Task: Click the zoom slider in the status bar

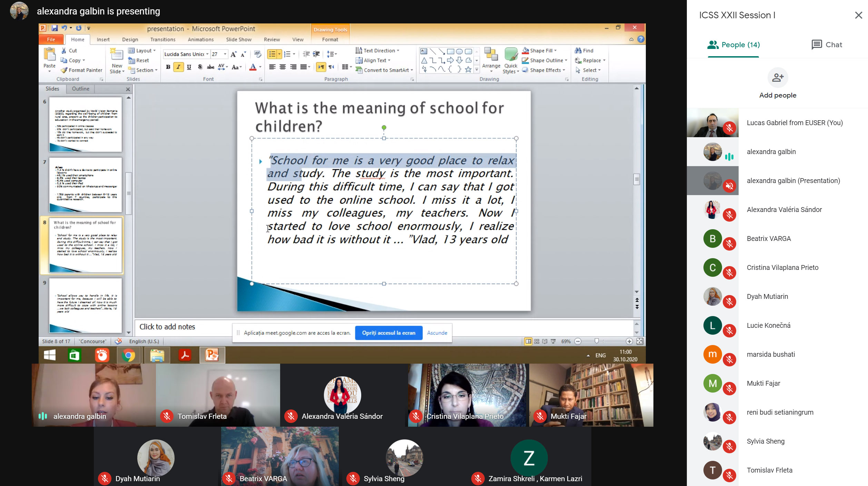Action: (x=596, y=341)
